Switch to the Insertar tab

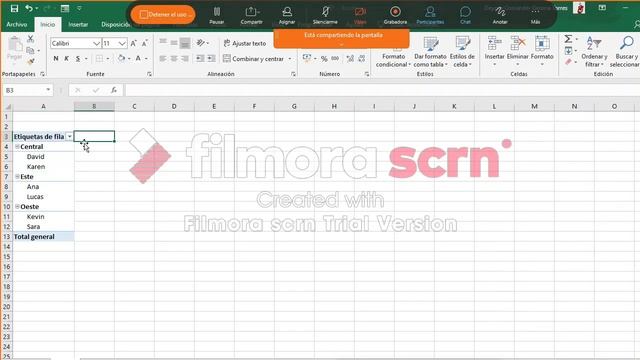click(x=78, y=24)
